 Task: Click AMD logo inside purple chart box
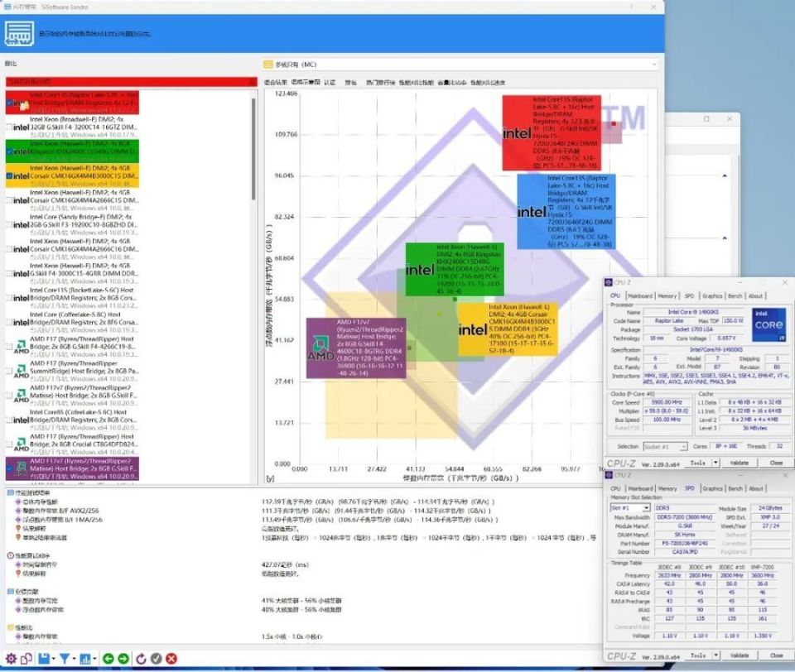click(320, 348)
